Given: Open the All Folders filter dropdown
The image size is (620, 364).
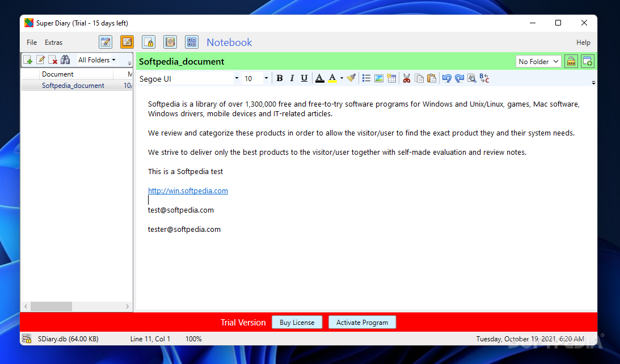Looking at the screenshot, I should click(x=97, y=60).
